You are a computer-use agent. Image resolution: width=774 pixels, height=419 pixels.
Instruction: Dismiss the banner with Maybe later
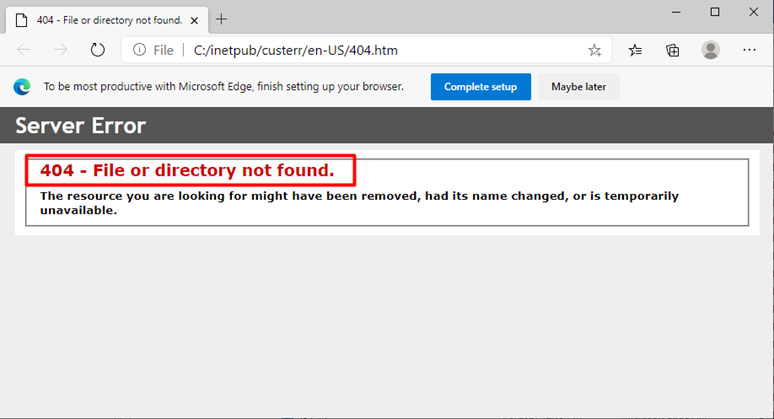pyautogui.click(x=579, y=87)
